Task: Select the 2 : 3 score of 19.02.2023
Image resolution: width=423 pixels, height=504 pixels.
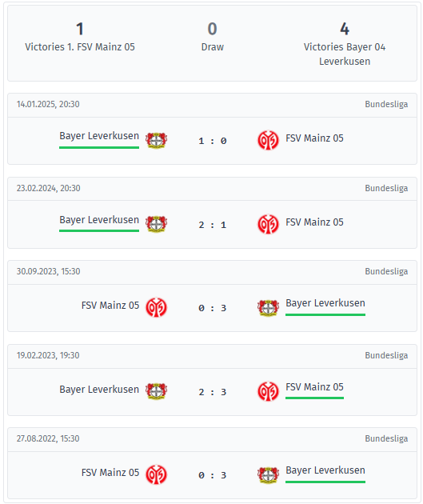Action: pos(213,392)
